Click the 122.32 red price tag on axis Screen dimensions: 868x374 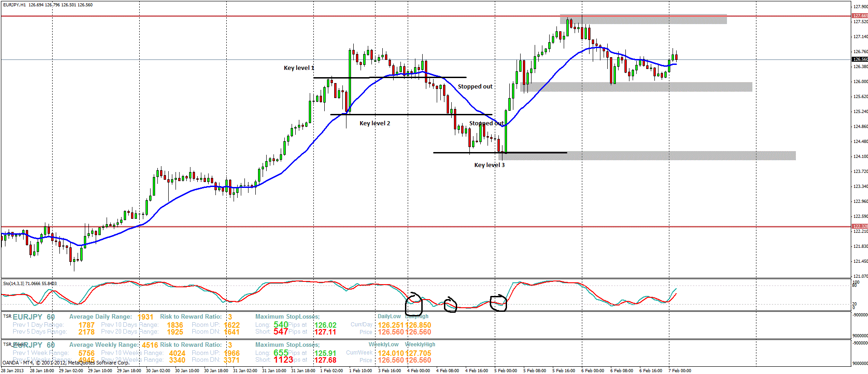click(x=859, y=226)
